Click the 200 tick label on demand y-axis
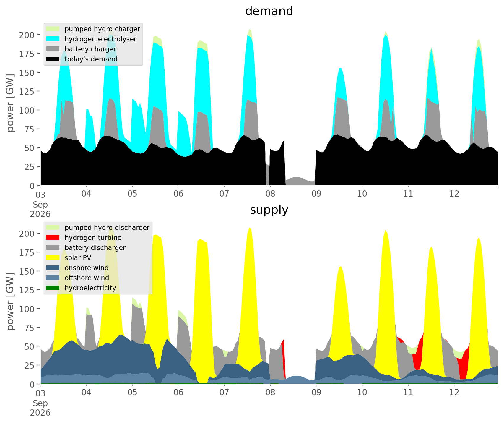Screen dimensions: 504x423 point(27,35)
